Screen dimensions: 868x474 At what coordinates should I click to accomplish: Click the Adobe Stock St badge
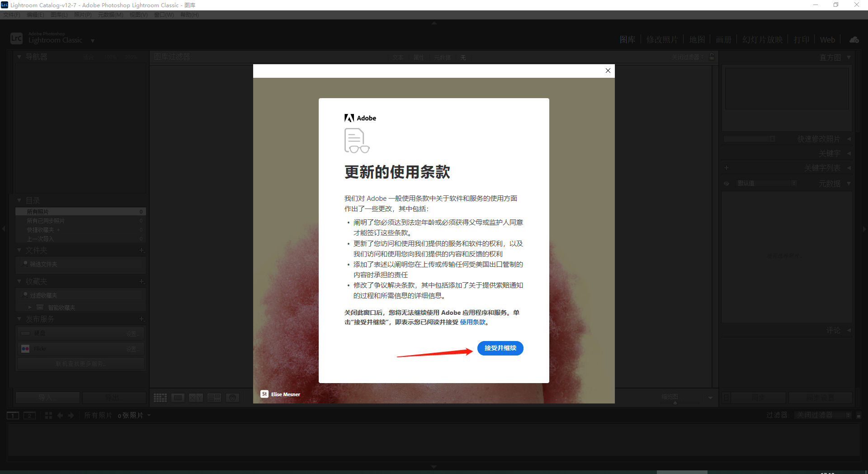(264, 394)
